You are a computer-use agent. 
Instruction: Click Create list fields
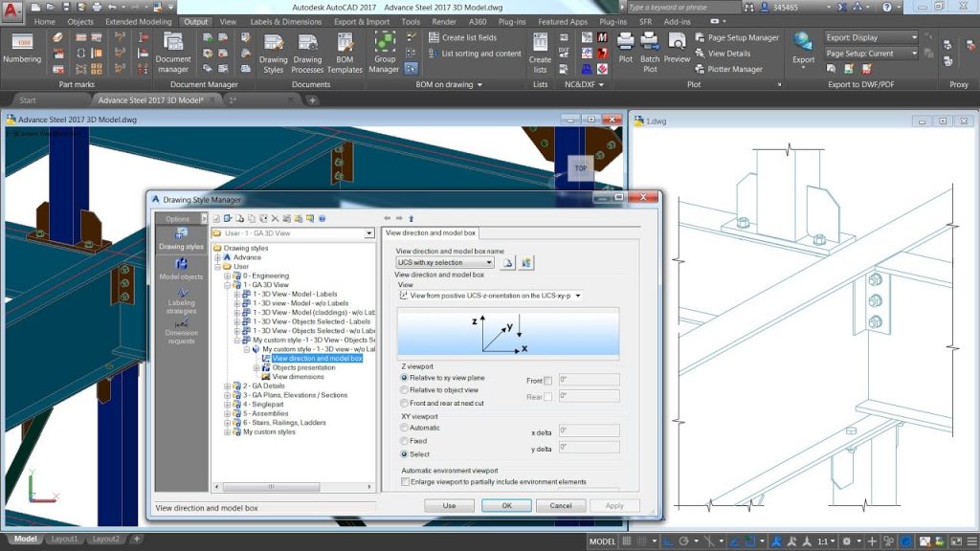[x=463, y=37]
